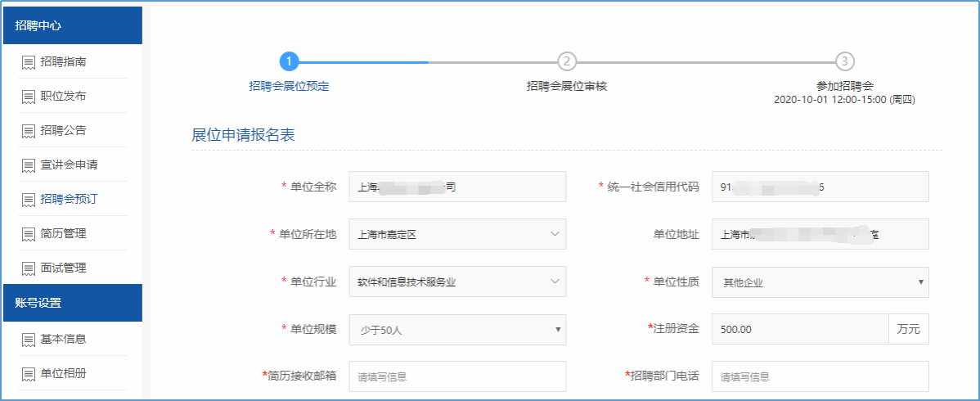The image size is (980, 401).
Task: Select the 账号设置 section header
Action: coord(72,303)
